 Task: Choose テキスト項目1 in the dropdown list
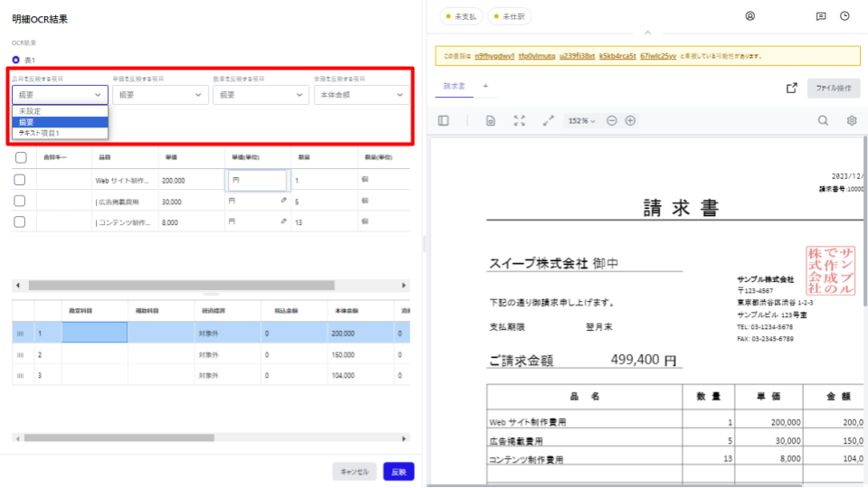(60, 134)
